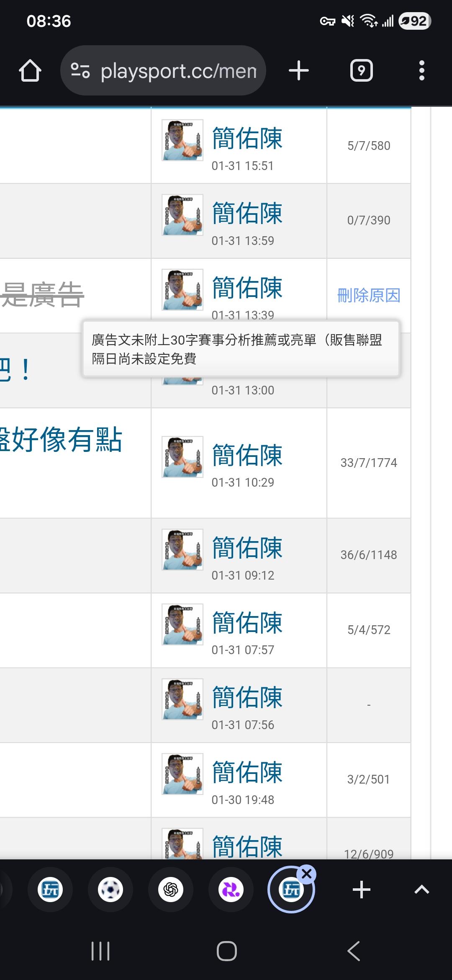Open tab switcher showing 9 tabs
Image resolution: width=452 pixels, height=980 pixels.
pos(362,70)
